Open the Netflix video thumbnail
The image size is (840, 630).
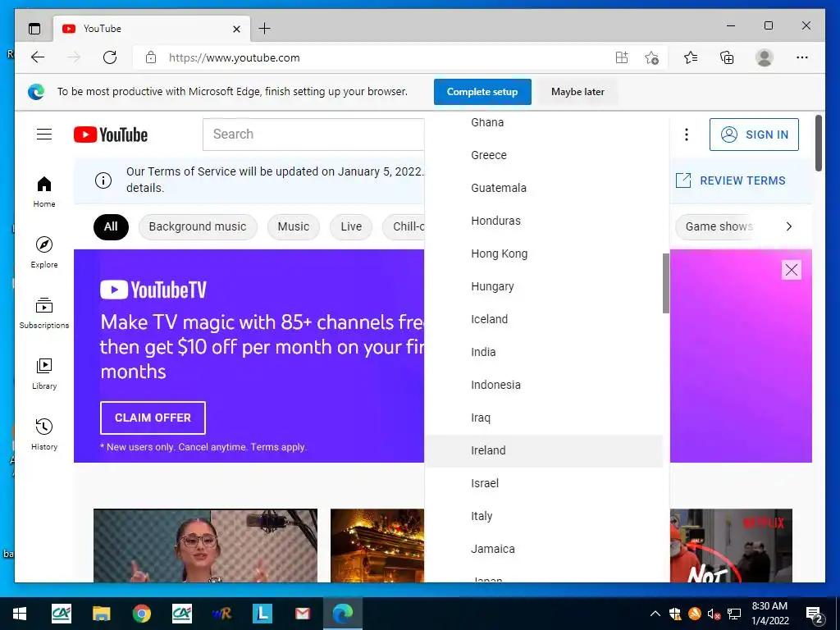coord(731,546)
